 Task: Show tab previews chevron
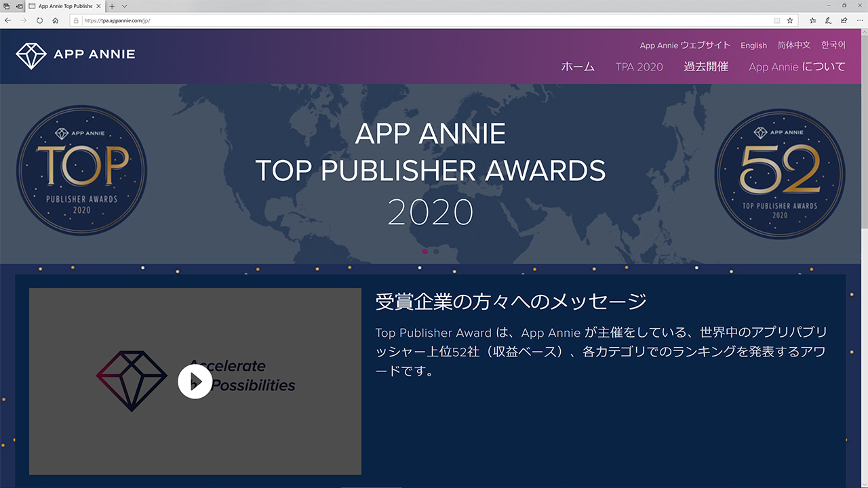pos(125,5)
